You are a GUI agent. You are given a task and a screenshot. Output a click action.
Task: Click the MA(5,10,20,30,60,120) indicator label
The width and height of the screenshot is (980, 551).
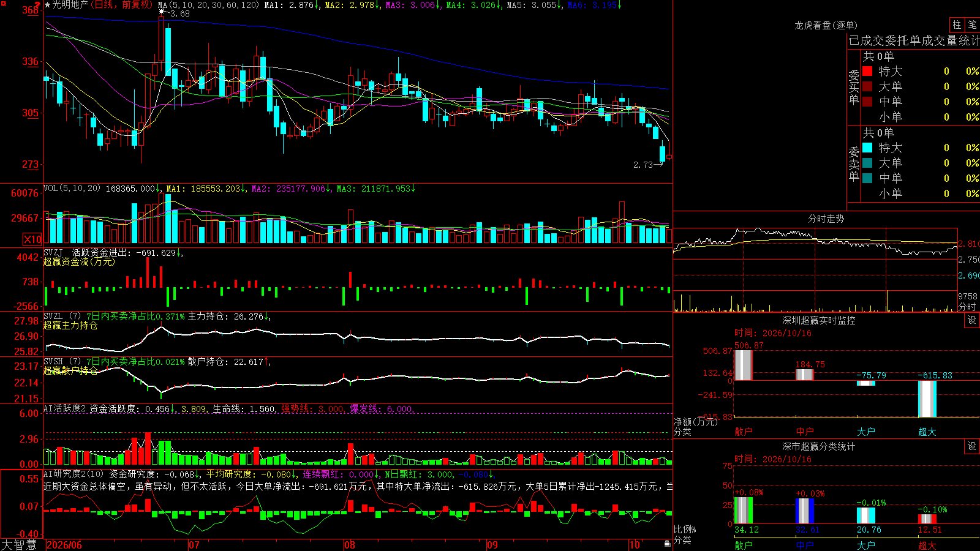click(208, 5)
